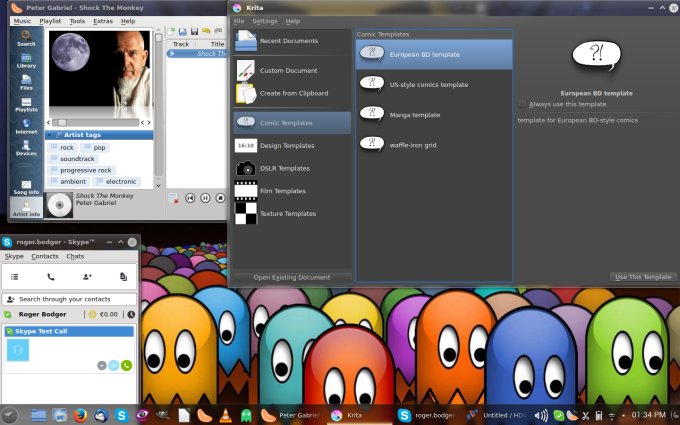Click the Skype dial-pad phone icon
Image resolution: width=680 pixels, height=425 pixels.
coord(50,276)
